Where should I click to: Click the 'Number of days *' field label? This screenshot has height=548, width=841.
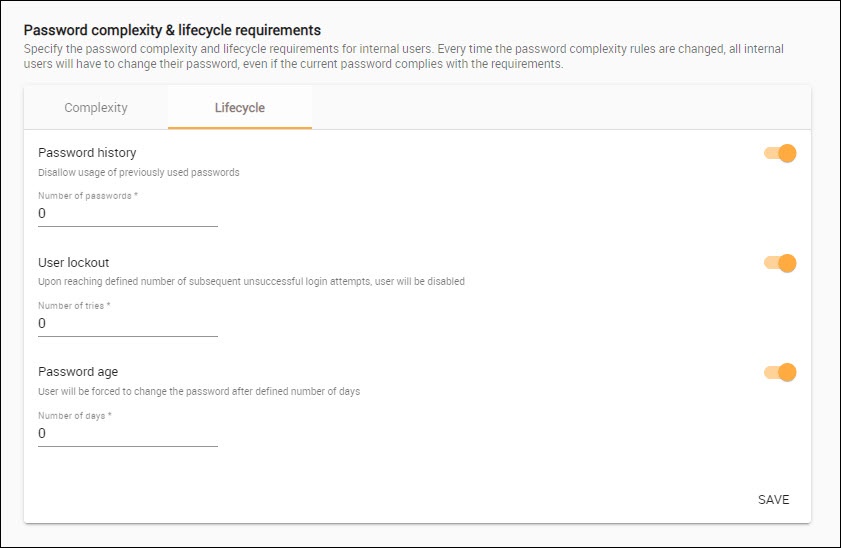75,415
